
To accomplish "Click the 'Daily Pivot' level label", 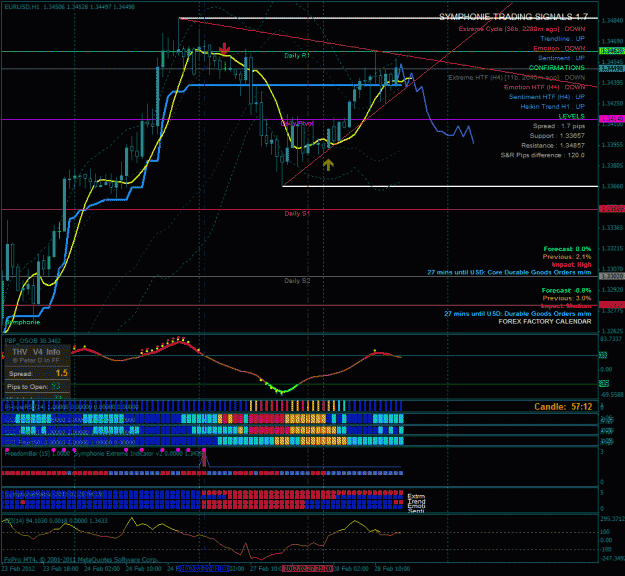I will 297,124.
